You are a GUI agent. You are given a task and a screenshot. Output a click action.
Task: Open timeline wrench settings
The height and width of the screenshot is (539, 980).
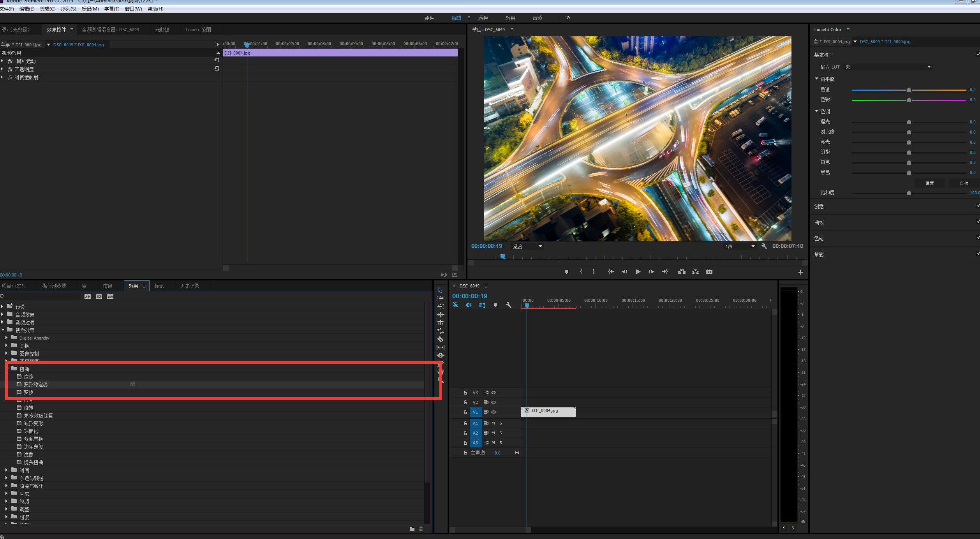[x=508, y=305]
